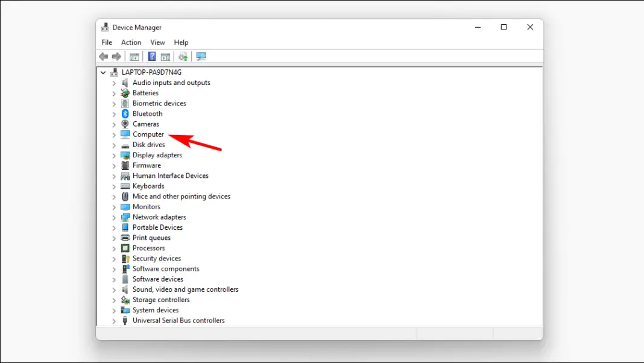The width and height of the screenshot is (644, 363).
Task: Click the horizontal scrollbar at the bottom
Action: coord(253,332)
